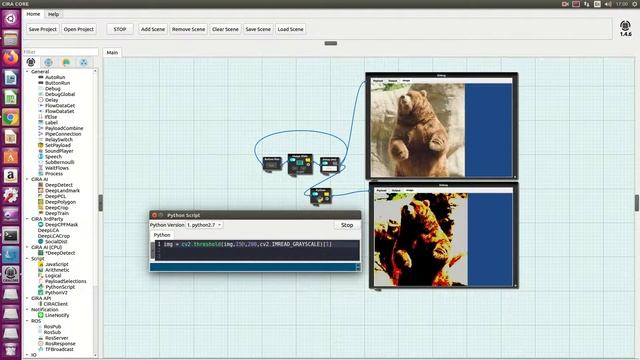The width and height of the screenshot is (640, 360).
Task: Open the Help ribbon tab
Action: 53,14
